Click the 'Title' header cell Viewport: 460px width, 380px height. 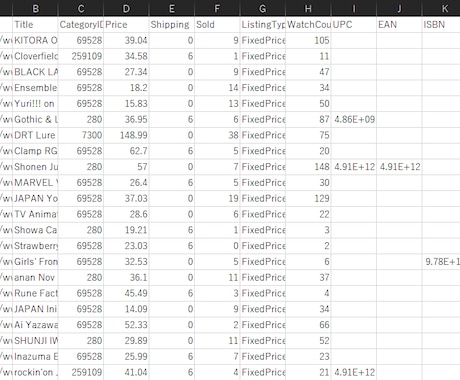(x=35, y=25)
